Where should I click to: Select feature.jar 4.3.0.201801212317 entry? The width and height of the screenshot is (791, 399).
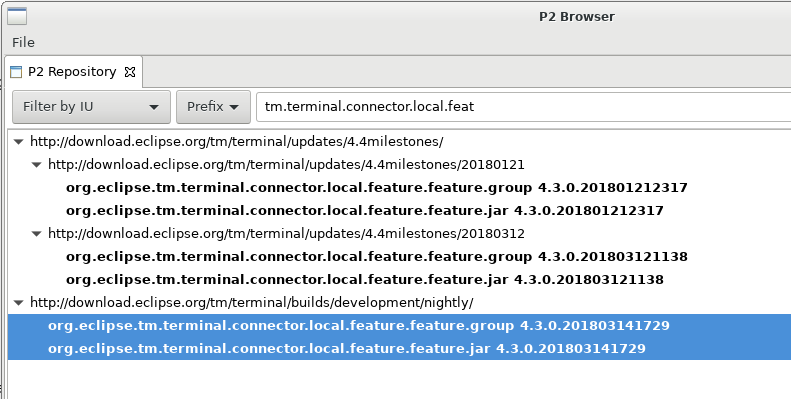tap(365, 211)
